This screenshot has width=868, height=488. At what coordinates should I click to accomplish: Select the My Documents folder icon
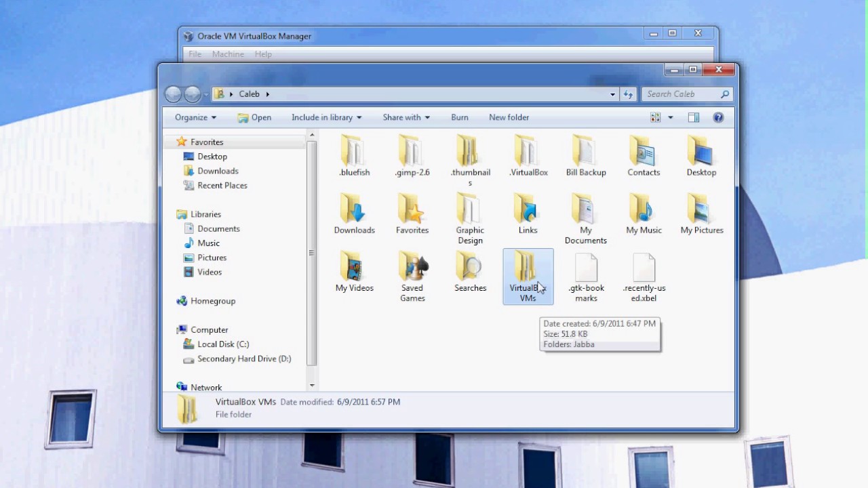[x=585, y=207]
